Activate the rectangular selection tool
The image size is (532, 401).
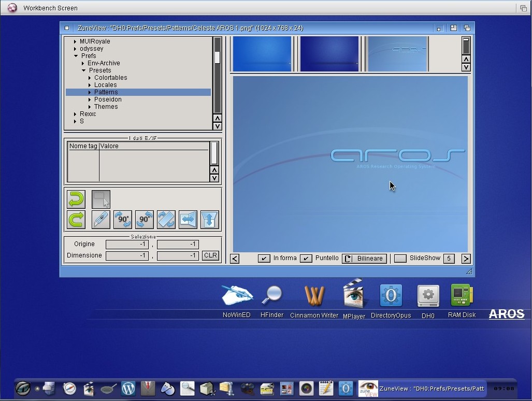(101, 199)
